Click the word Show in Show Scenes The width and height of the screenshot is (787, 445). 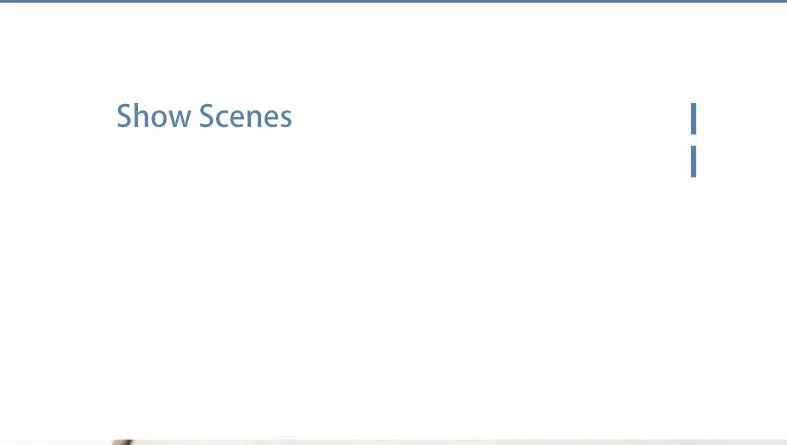click(154, 116)
